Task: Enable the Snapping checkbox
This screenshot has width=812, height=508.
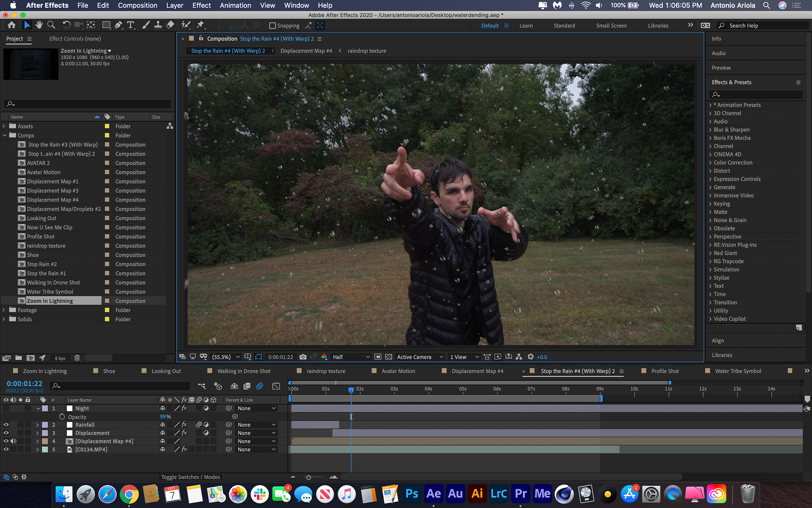Action: point(273,25)
